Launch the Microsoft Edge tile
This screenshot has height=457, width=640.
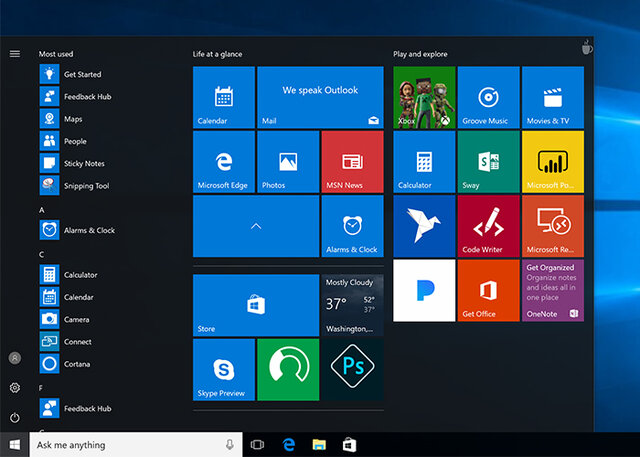click(224, 162)
